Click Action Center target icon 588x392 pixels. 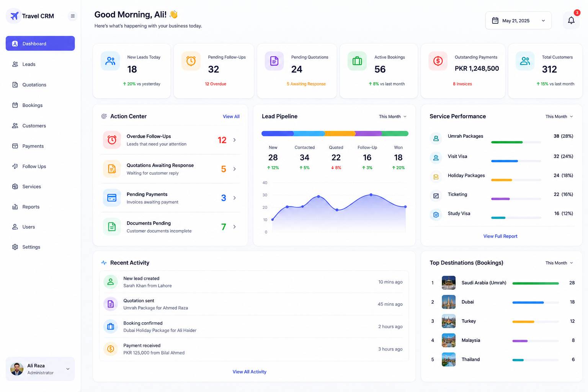click(104, 116)
